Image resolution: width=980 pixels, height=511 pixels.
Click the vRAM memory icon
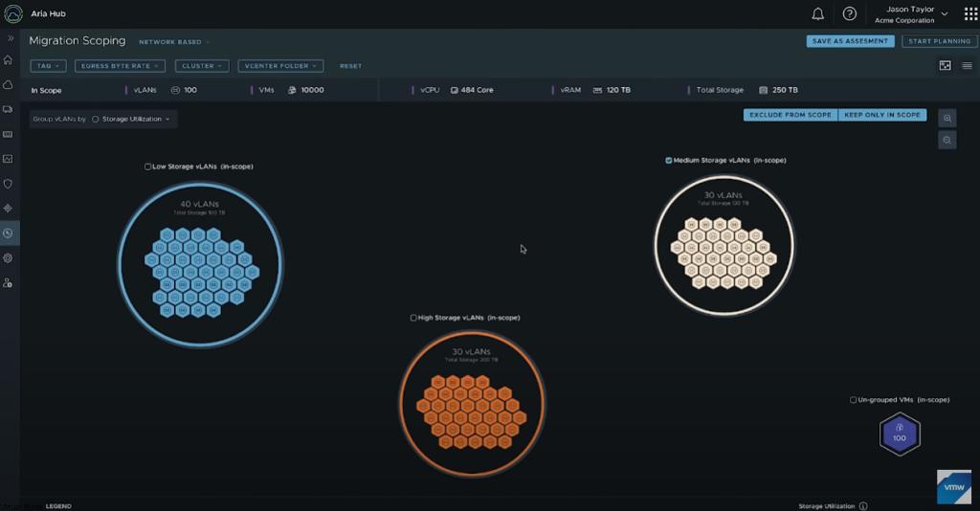click(x=597, y=90)
